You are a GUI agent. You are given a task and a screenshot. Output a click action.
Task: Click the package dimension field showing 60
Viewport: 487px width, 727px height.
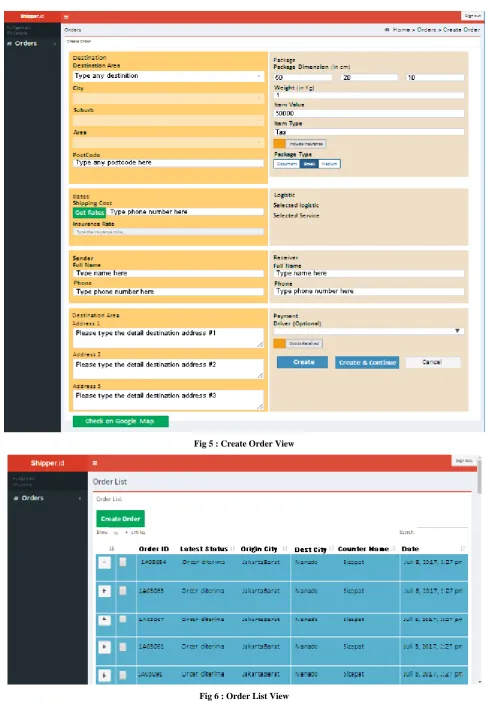(302, 77)
